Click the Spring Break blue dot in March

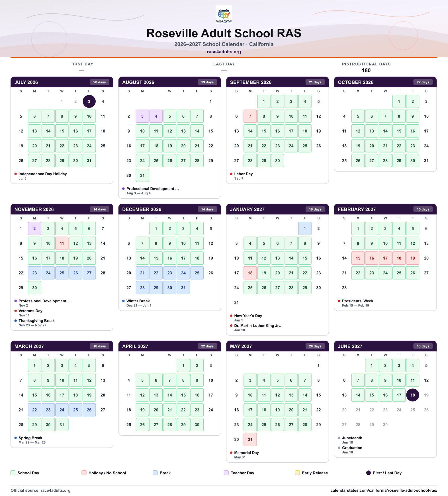pyautogui.click(x=16, y=438)
